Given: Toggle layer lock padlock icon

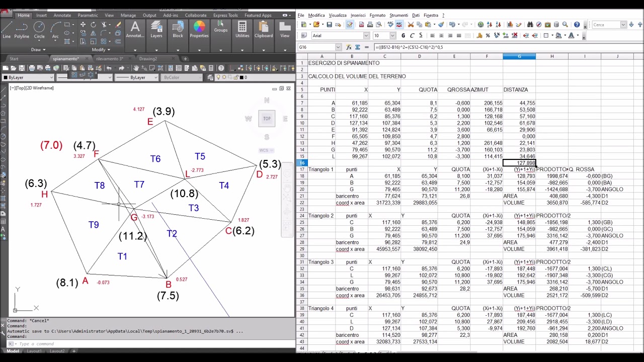Looking at the screenshot, I should click(x=236, y=77).
